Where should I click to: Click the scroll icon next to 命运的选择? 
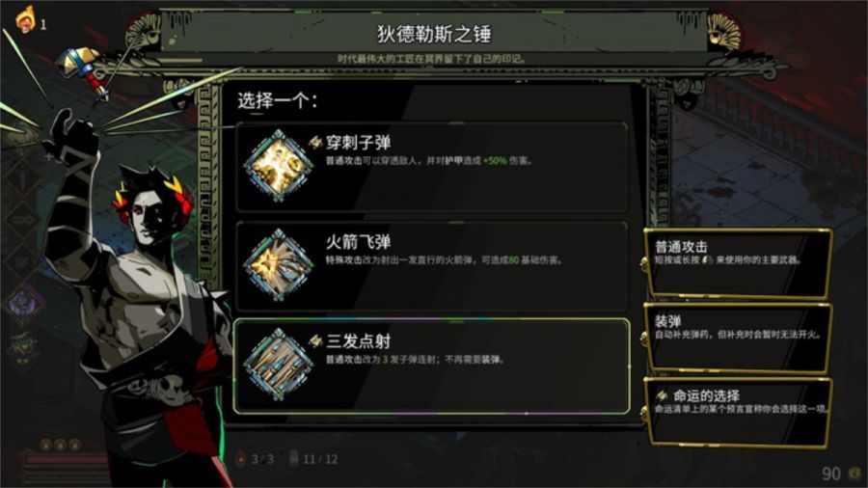coord(662,395)
